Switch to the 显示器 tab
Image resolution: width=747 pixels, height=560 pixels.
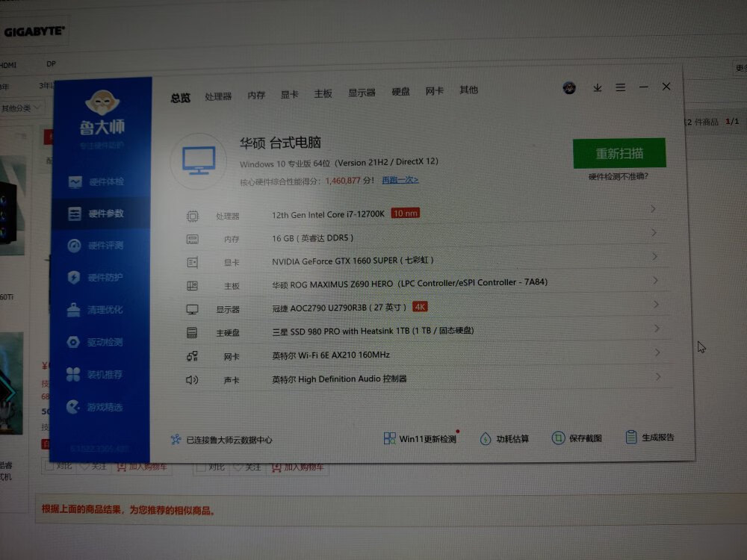(x=362, y=93)
